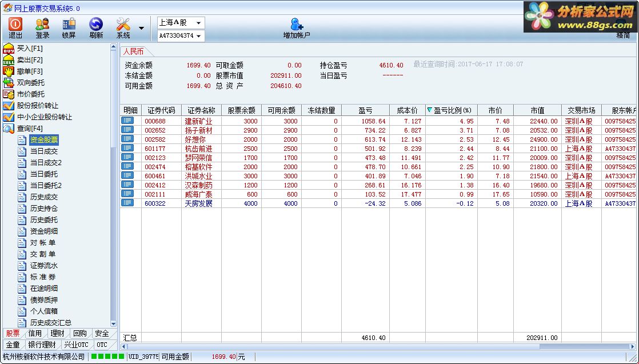Switch to the 安全 bottom tab
The width and height of the screenshot is (639, 364).
click(102, 334)
